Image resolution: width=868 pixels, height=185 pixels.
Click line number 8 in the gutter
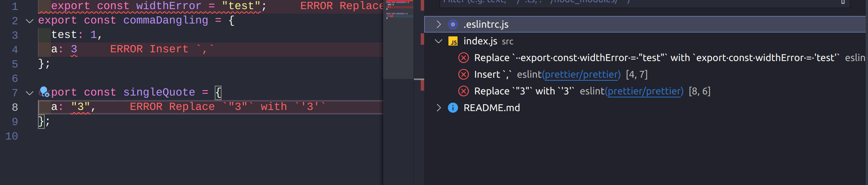point(15,107)
